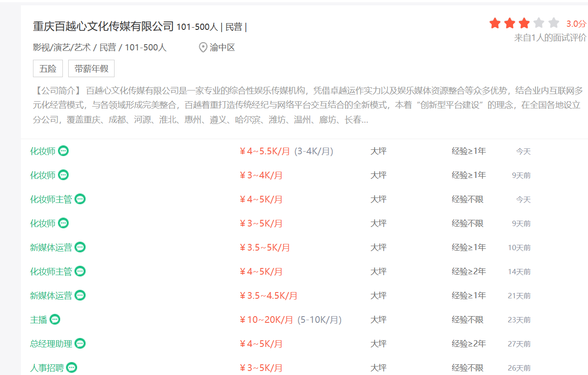
Task: Open 化妆师主管 job posted 今天
Action: 51,199
